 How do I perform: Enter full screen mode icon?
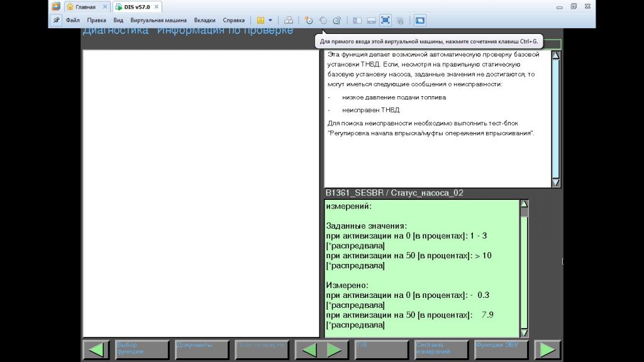(386, 20)
